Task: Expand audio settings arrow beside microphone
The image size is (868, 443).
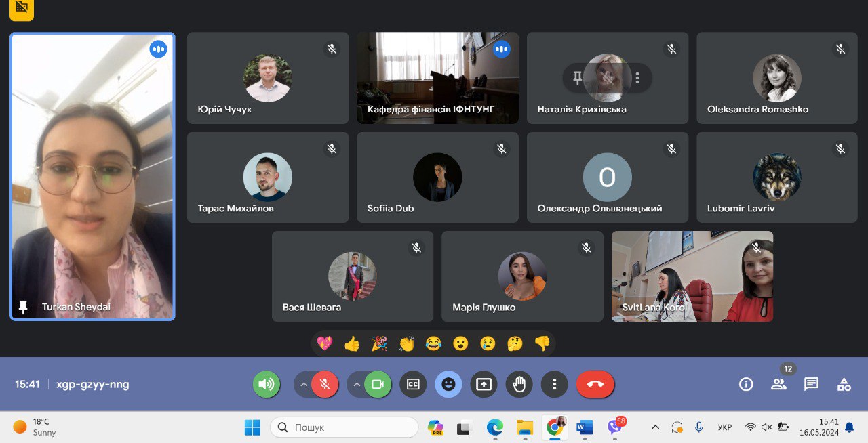Action: (x=304, y=384)
